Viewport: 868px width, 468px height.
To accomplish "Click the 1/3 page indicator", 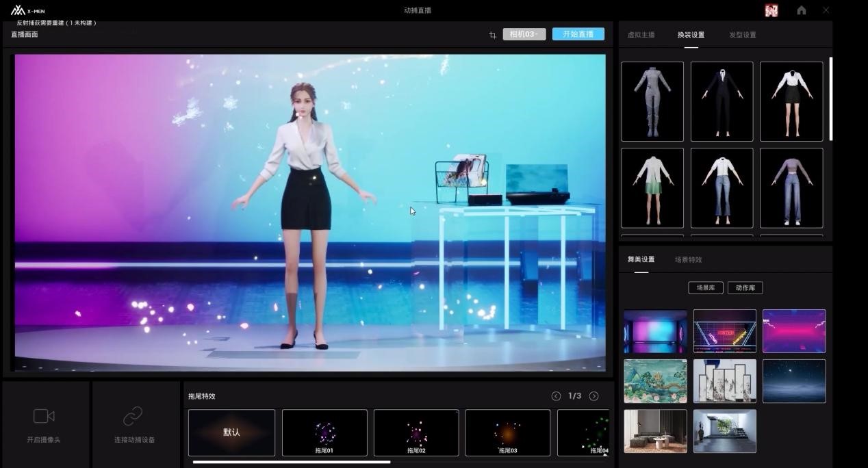I will 575,396.
